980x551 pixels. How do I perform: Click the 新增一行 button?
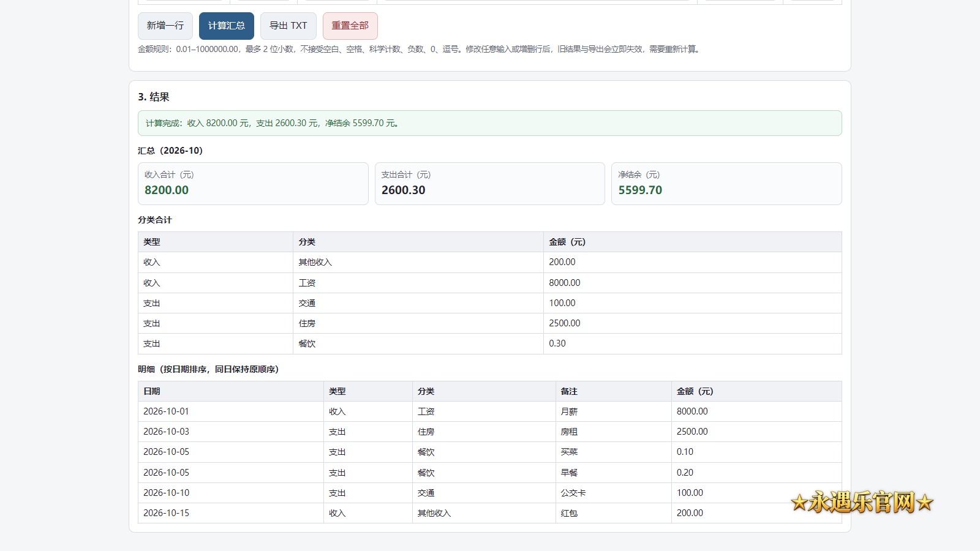165,26
